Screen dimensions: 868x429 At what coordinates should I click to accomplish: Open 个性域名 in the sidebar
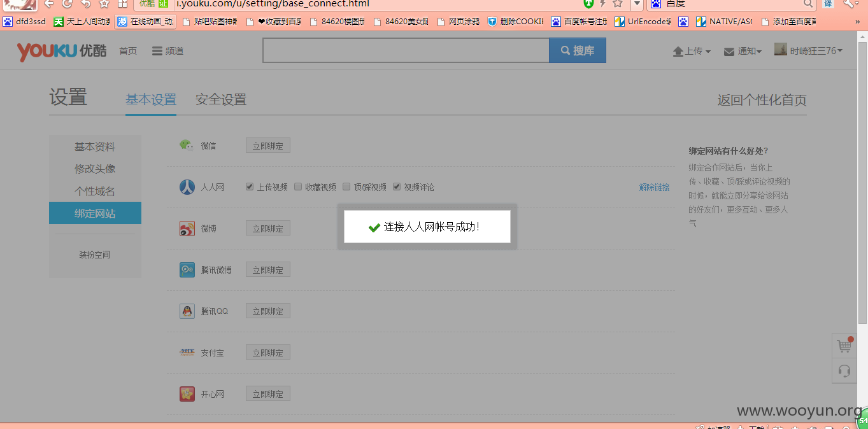[x=95, y=191]
